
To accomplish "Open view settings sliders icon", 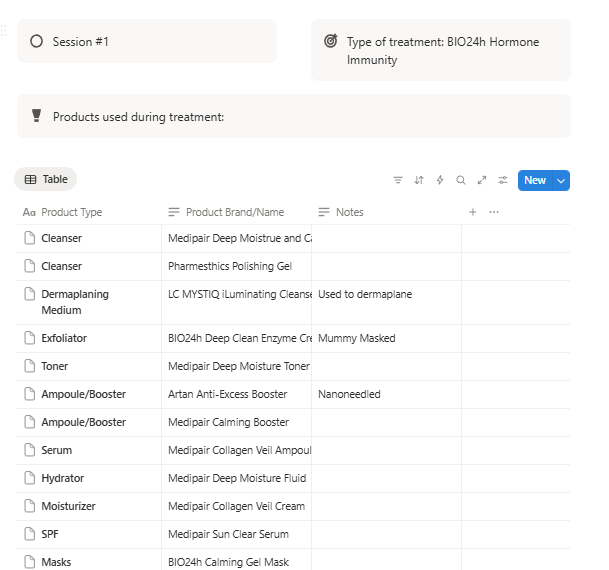I will pos(503,180).
